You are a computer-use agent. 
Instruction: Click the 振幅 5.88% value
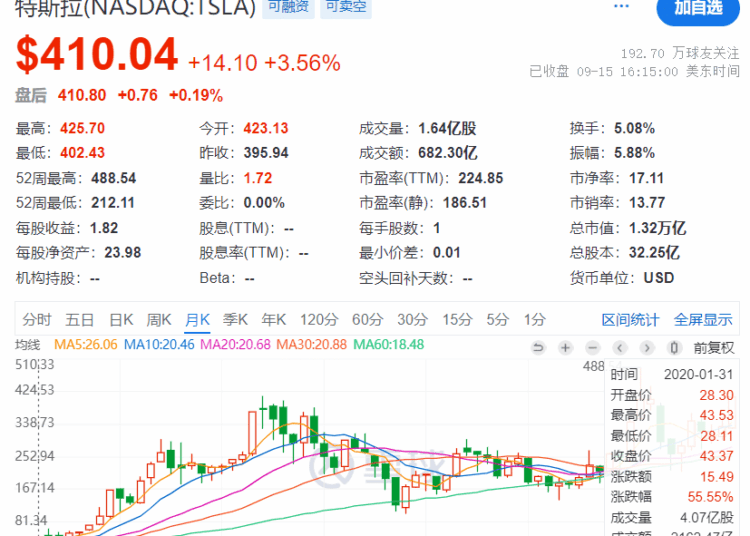635,153
